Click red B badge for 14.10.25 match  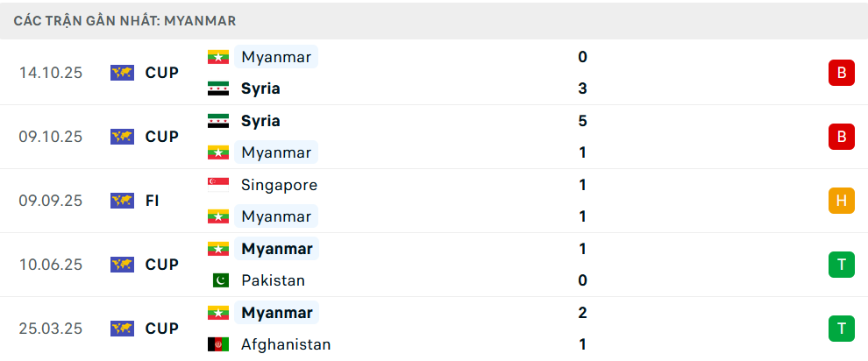coord(841,73)
